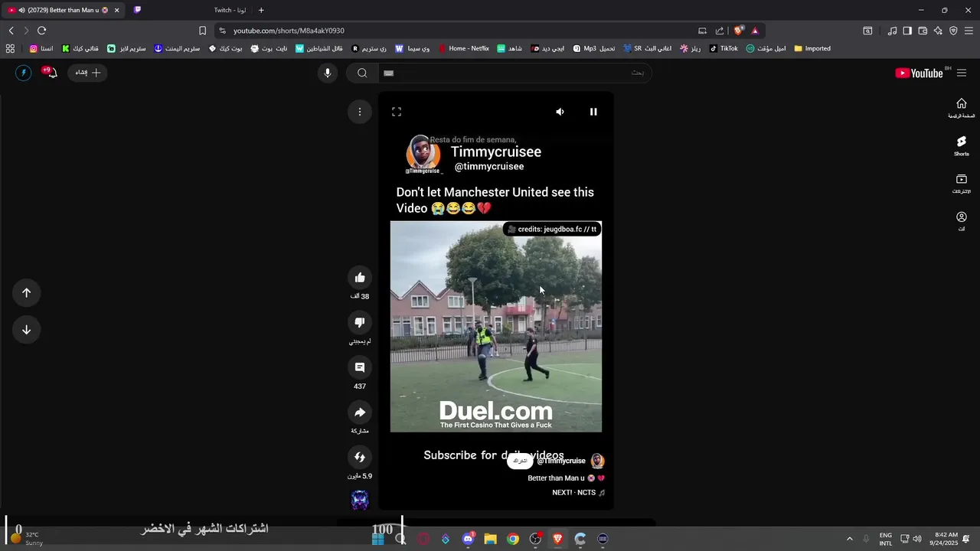This screenshot has height=551, width=980.
Task: Dislike the short with thumbs down
Action: (360, 322)
